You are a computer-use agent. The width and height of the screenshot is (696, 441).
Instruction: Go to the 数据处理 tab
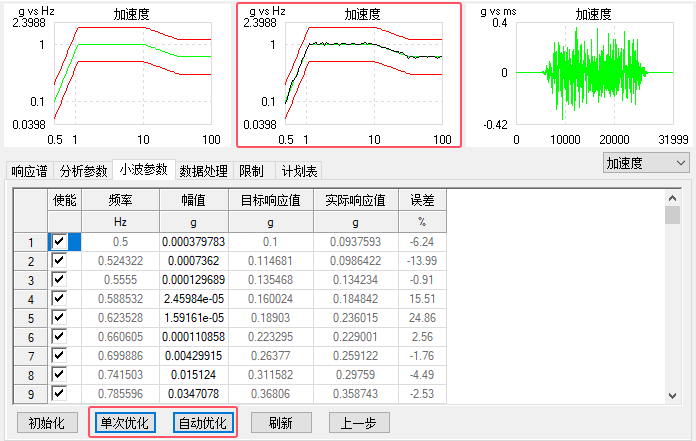coord(203,171)
